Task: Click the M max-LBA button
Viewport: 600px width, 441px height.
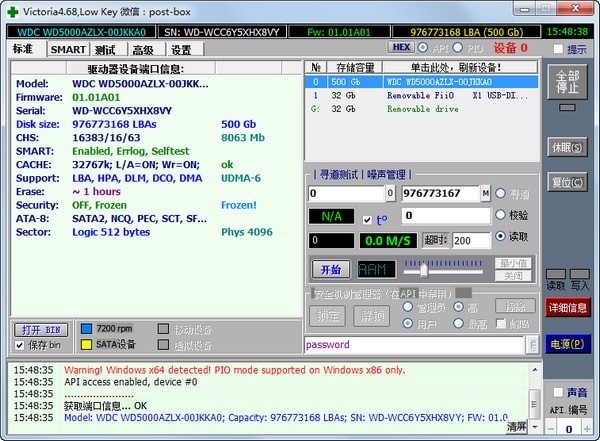Action: click(485, 193)
